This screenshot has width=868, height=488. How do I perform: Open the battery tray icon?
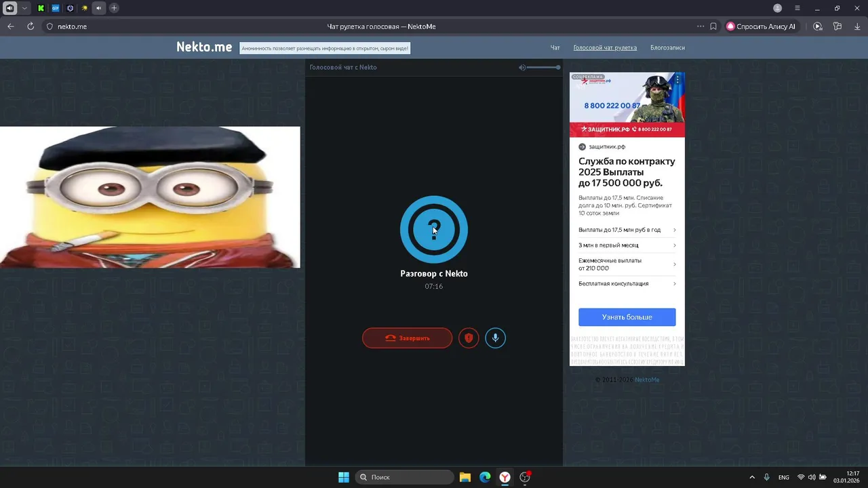coord(823,477)
